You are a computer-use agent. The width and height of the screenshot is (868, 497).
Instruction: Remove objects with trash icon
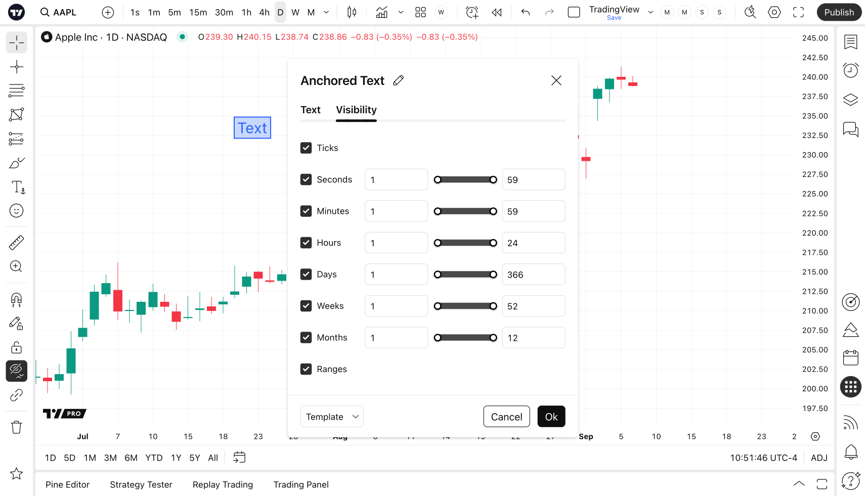[17, 427]
